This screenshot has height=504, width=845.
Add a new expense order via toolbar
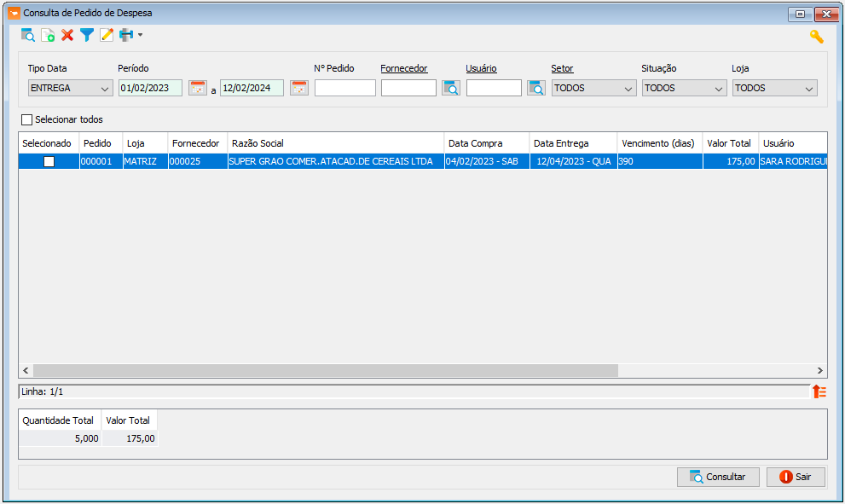pos(48,36)
